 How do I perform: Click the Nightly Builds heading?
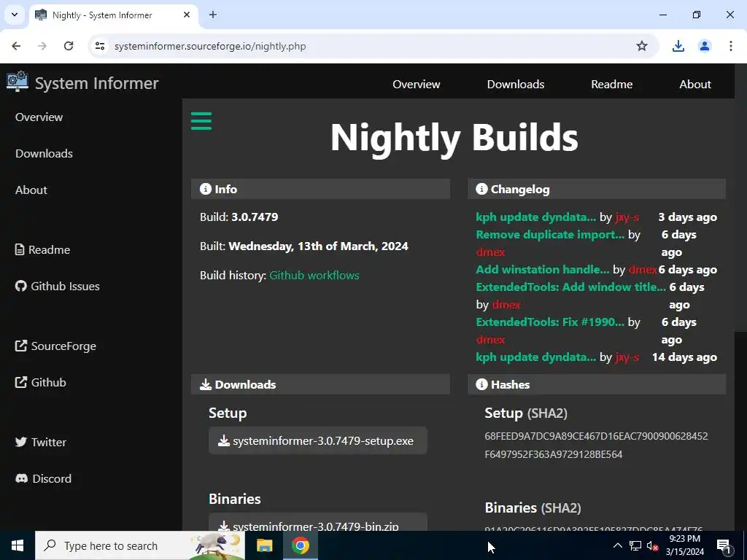click(454, 138)
